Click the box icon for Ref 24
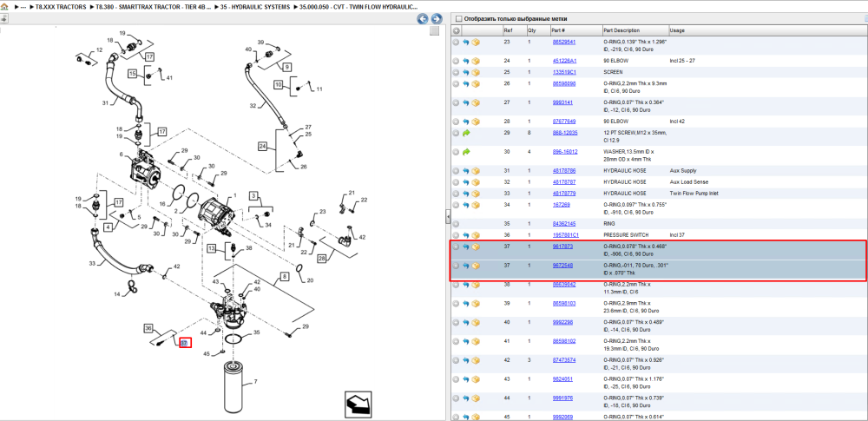 pyautogui.click(x=476, y=61)
